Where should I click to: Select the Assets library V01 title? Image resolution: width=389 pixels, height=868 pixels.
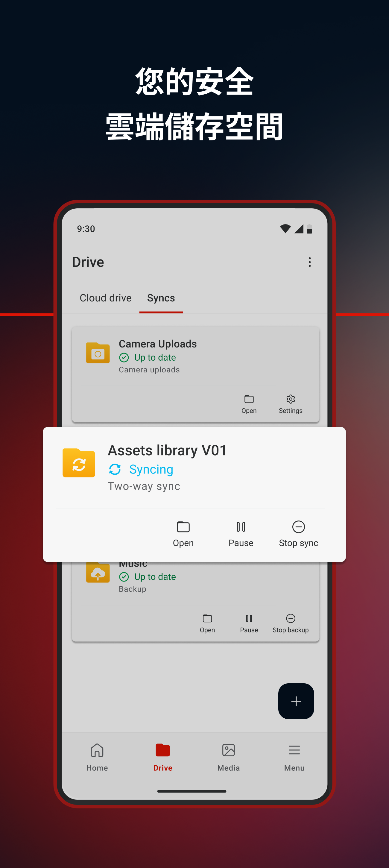tap(167, 450)
